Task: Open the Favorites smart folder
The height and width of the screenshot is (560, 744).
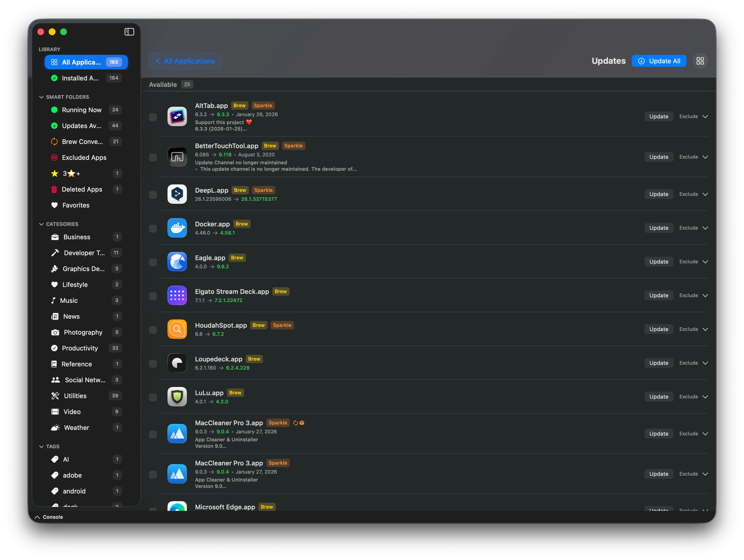Action: coord(86,205)
